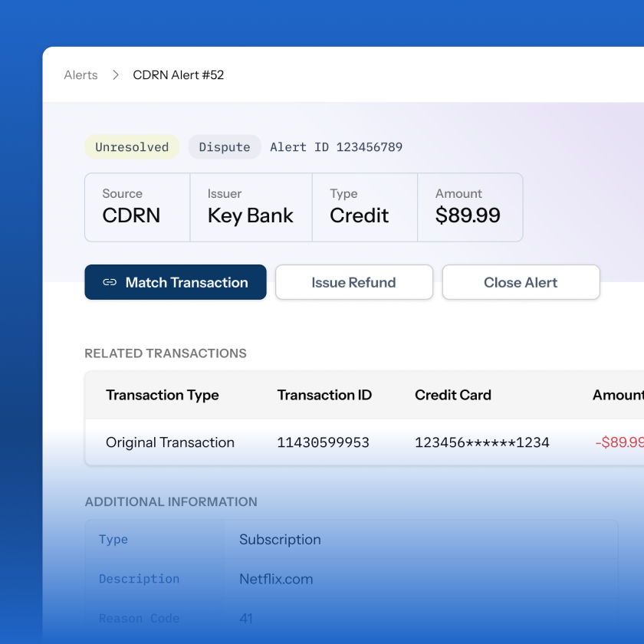644x644 pixels.
Task: Click the Source CDRN info card
Action: click(137, 207)
